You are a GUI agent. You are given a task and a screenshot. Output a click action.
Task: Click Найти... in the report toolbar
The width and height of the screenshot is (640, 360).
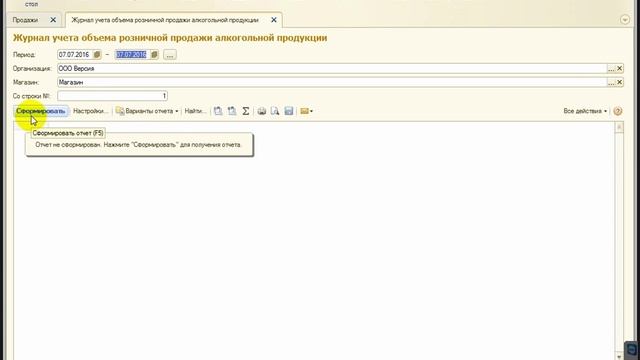pos(195,111)
